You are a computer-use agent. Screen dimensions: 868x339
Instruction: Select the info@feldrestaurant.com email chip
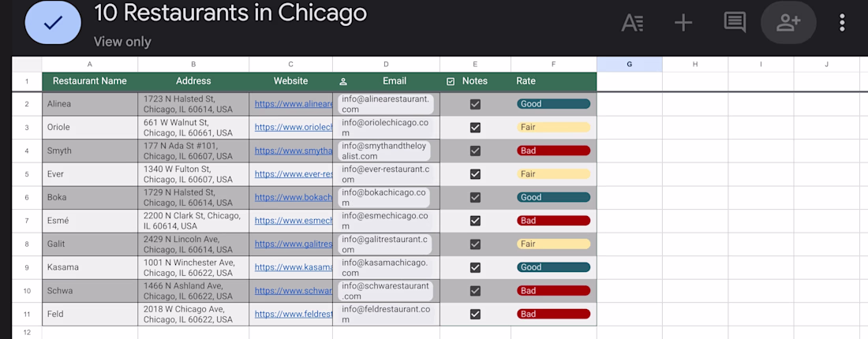click(386, 314)
